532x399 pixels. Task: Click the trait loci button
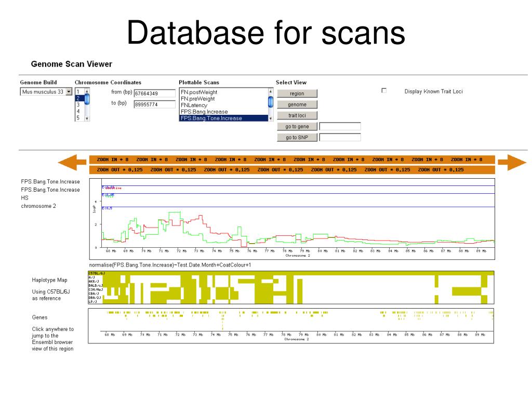(297, 115)
